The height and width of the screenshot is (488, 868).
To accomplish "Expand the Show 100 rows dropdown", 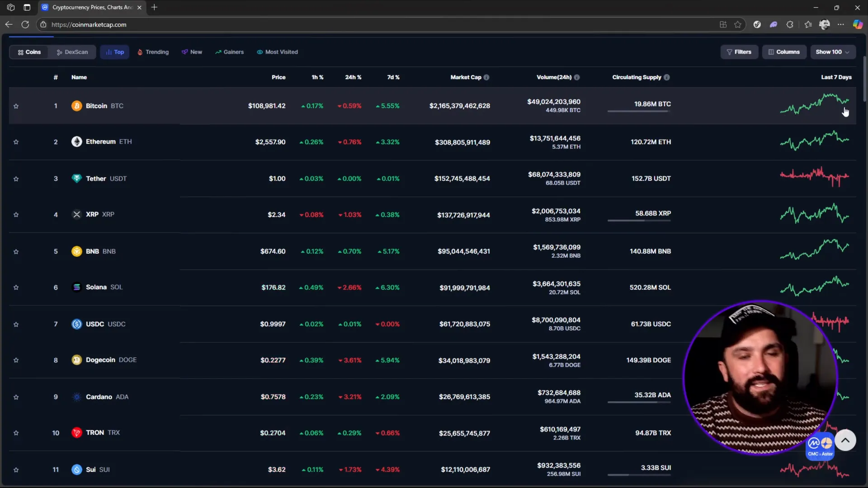I will (833, 52).
